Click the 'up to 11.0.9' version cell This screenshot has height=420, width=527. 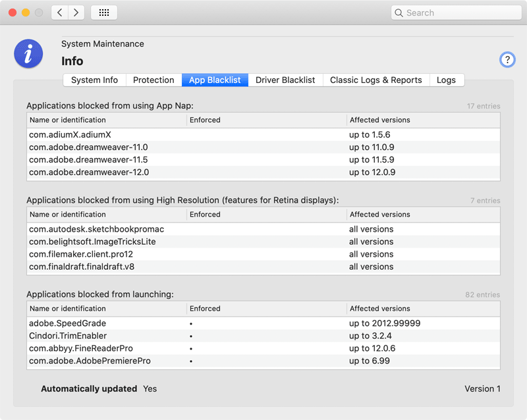372,147
